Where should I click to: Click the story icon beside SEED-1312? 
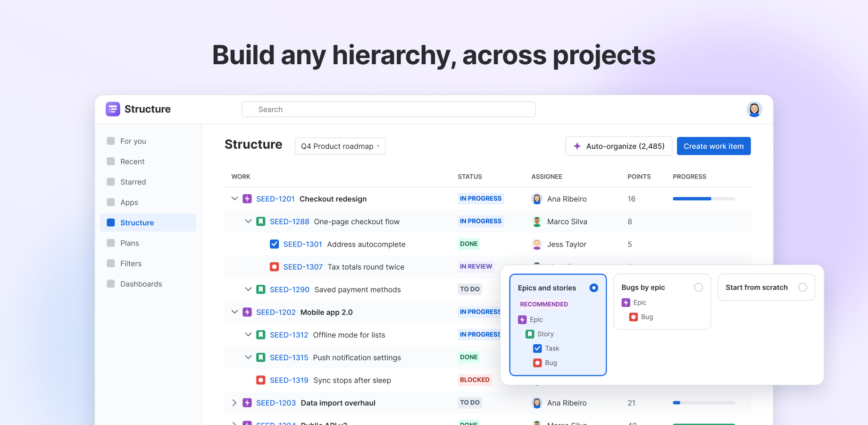coord(261,335)
